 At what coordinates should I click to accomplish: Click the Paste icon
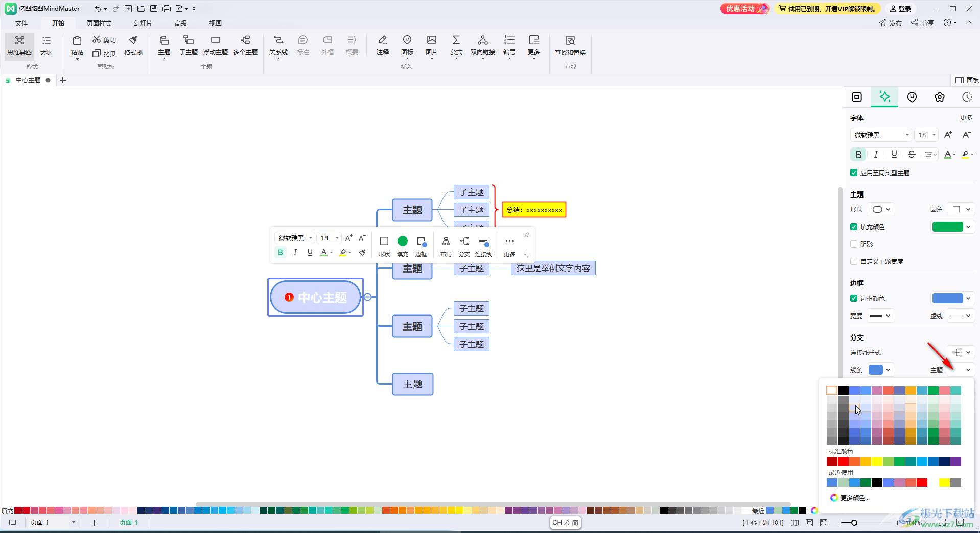pyautogui.click(x=77, y=40)
